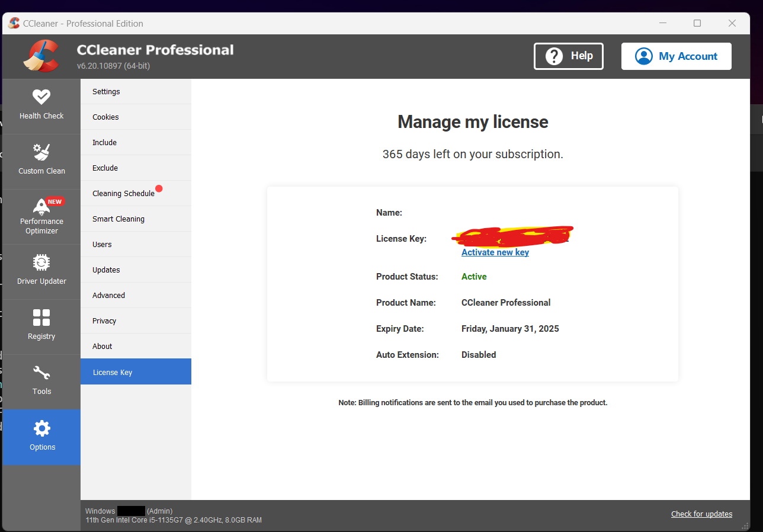The height and width of the screenshot is (532, 763).
Task: Open Cleaning Schedule options
Action: pyautogui.click(x=123, y=194)
